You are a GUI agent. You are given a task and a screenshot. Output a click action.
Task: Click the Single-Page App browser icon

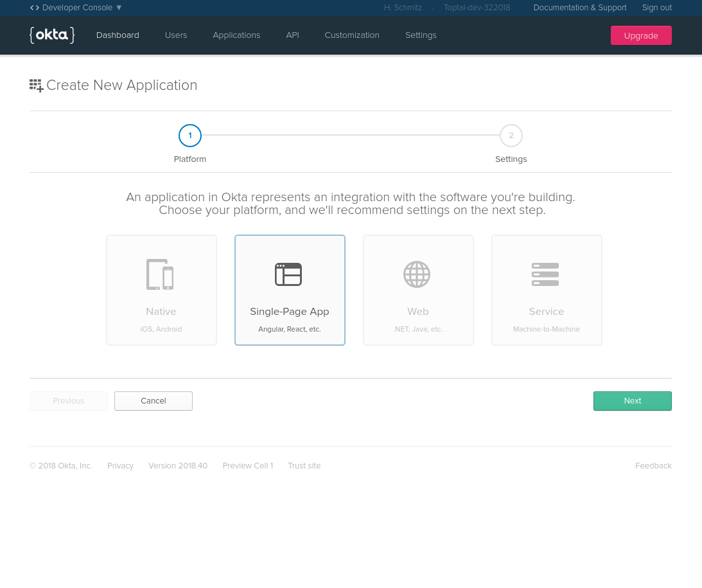(x=288, y=274)
